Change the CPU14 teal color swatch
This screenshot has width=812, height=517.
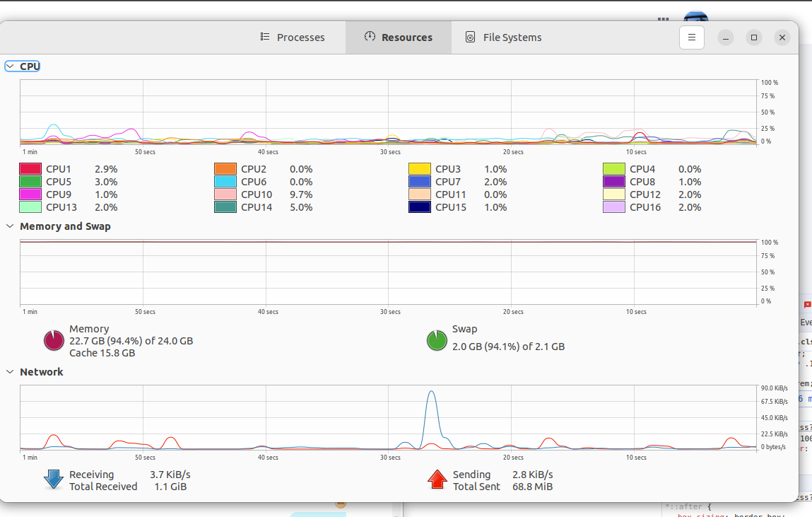pos(225,207)
